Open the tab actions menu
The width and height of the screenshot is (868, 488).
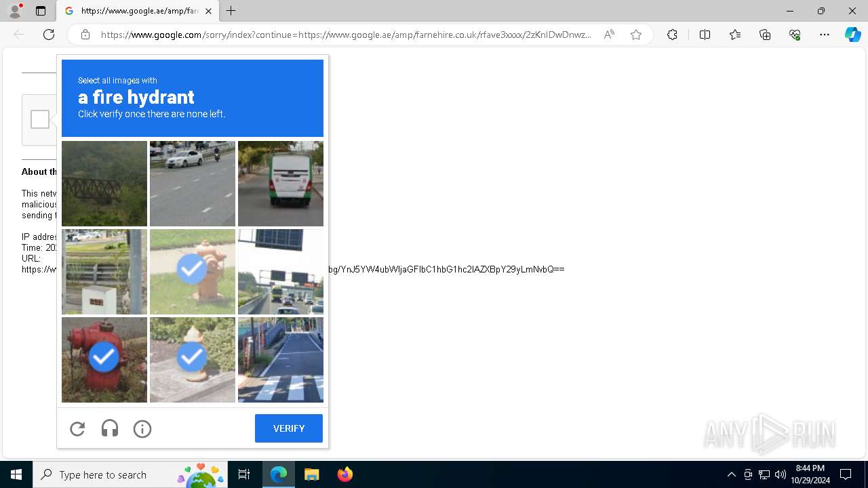pos(41,11)
